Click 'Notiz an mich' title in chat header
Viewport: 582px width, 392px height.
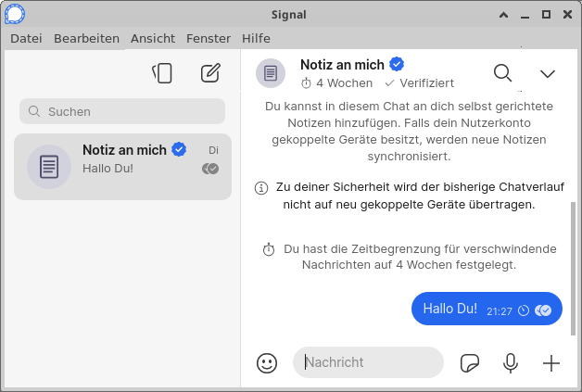point(342,65)
